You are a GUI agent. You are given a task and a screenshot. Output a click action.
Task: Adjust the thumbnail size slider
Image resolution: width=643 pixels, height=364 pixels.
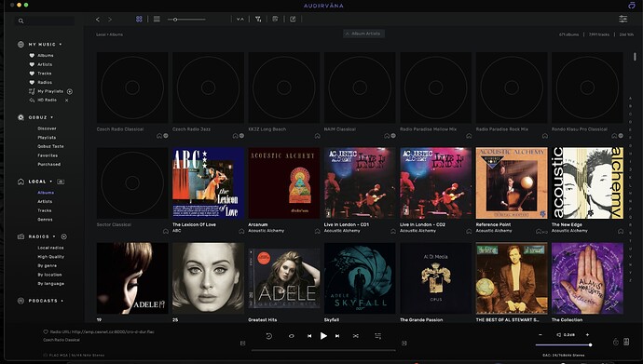pos(186,20)
